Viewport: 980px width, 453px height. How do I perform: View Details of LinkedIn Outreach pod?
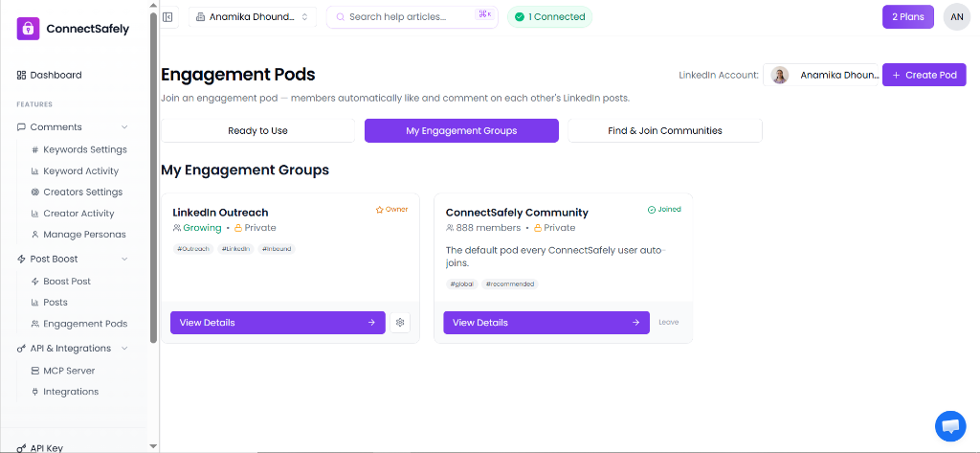pos(278,323)
